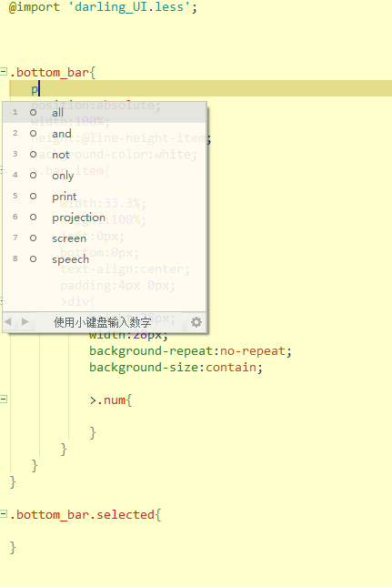The width and height of the screenshot is (392, 587).
Task: Choose 'print' from the suggestion list
Action: pos(105,197)
